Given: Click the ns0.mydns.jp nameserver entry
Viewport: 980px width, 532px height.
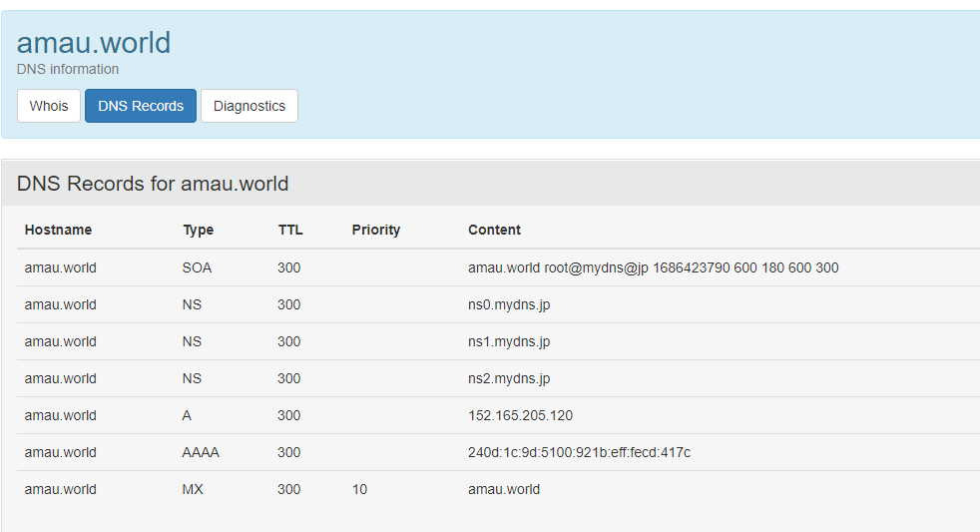Looking at the screenshot, I should (509, 304).
